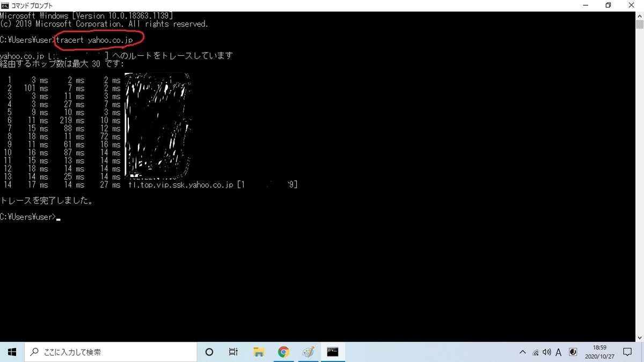Click the scrollbar down arrow
The image size is (644, 362).
pos(640,337)
